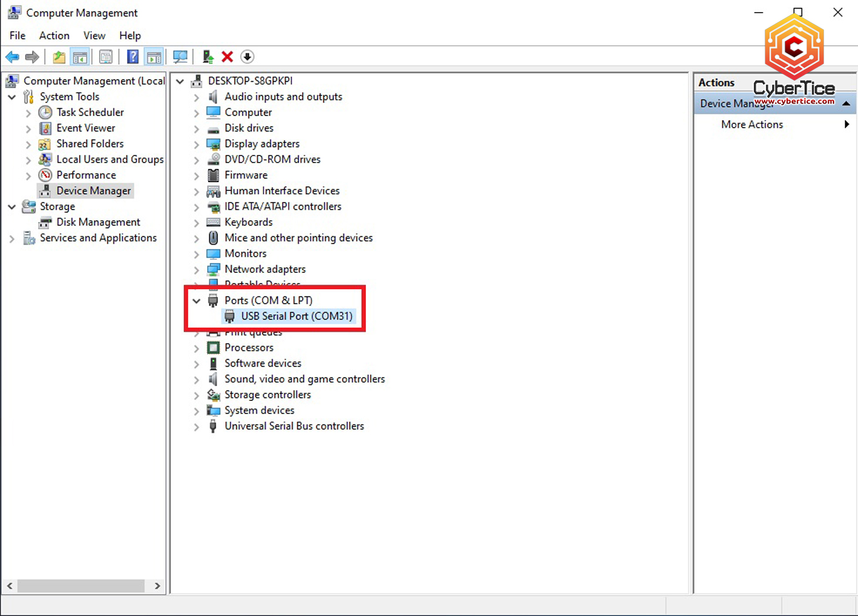Screen dimensions: 858x616
Task: Click More Actions in Actions pane
Action: point(752,125)
